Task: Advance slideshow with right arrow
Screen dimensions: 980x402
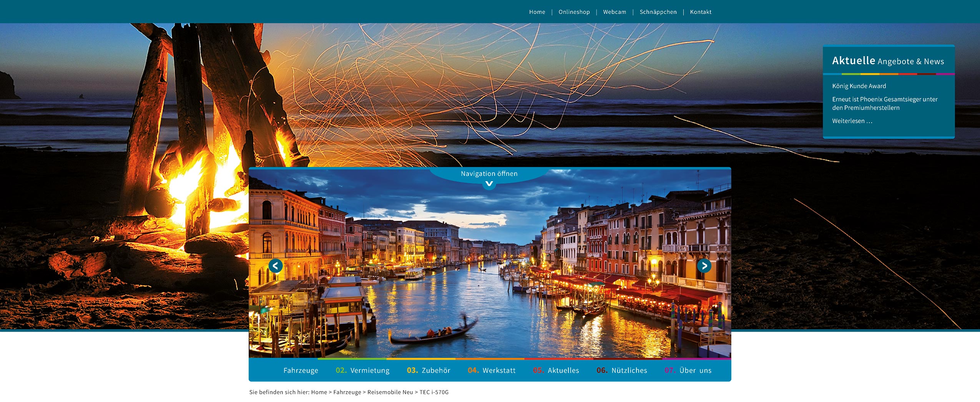Action: click(704, 266)
